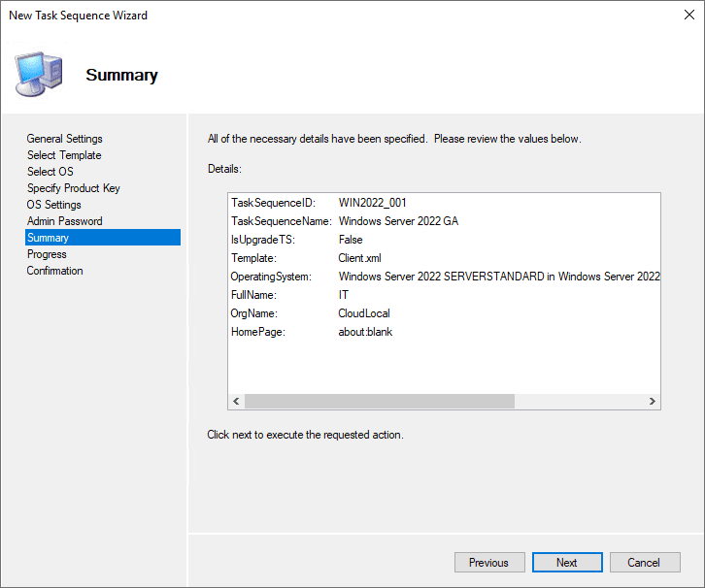Click the Next button
Image resolution: width=705 pixels, height=588 pixels.
(x=567, y=563)
